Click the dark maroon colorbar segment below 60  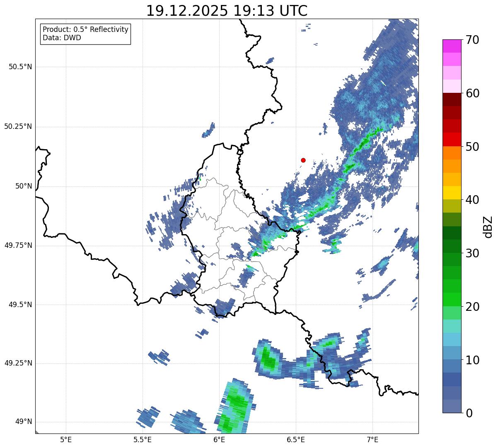(452, 99)
